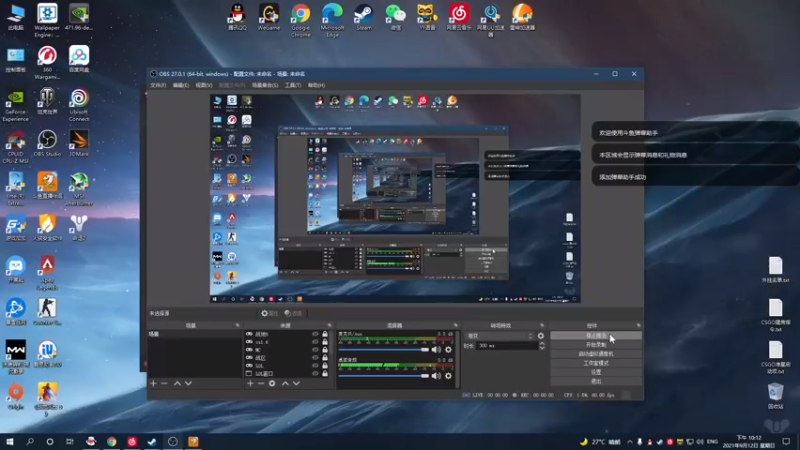Screen dimensions: 800x450
Task: Open Google Chrome desktop shortcut
Action: coord(301,20)
